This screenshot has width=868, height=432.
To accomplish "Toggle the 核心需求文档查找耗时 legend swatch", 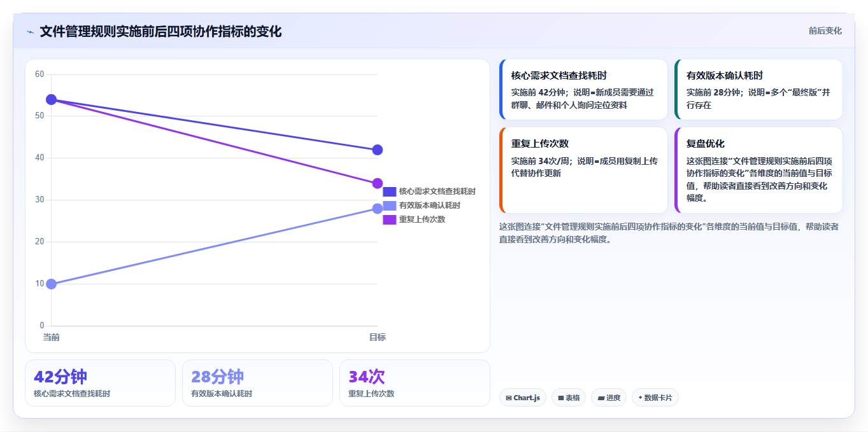I will (389, 192).
